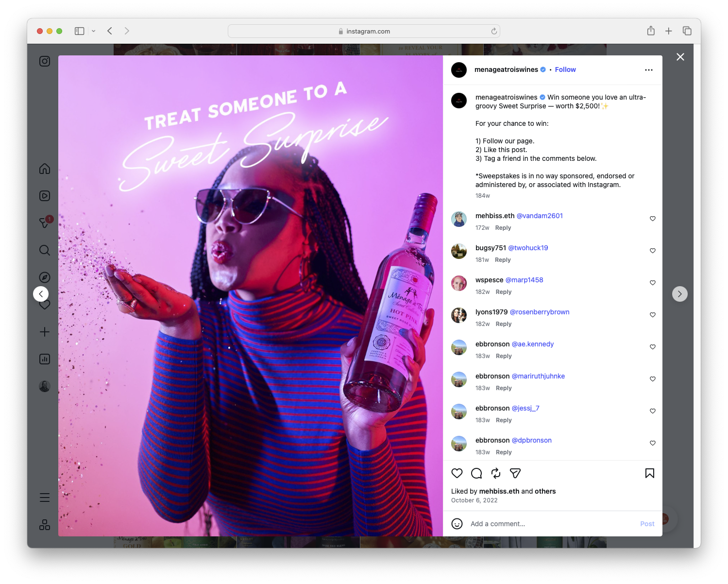Open the Search sidebar icon
The width and height of the screenshot is (728, 584).
click(x=44, y=250)
